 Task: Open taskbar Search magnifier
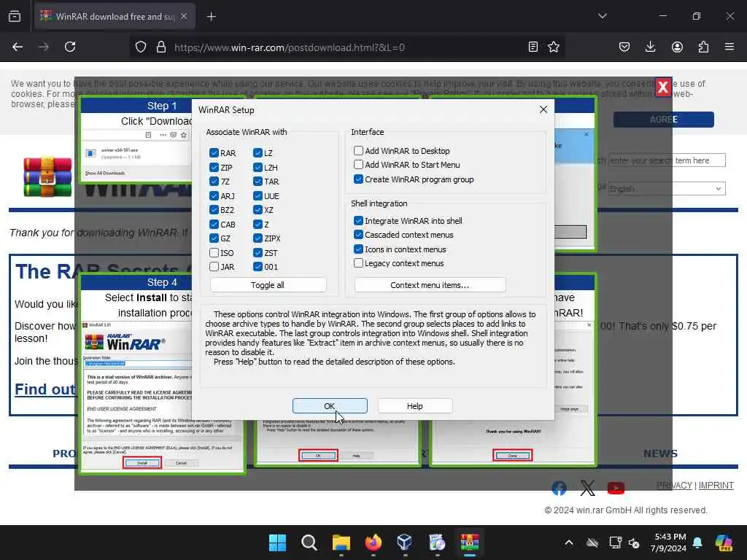coord(309,542)
